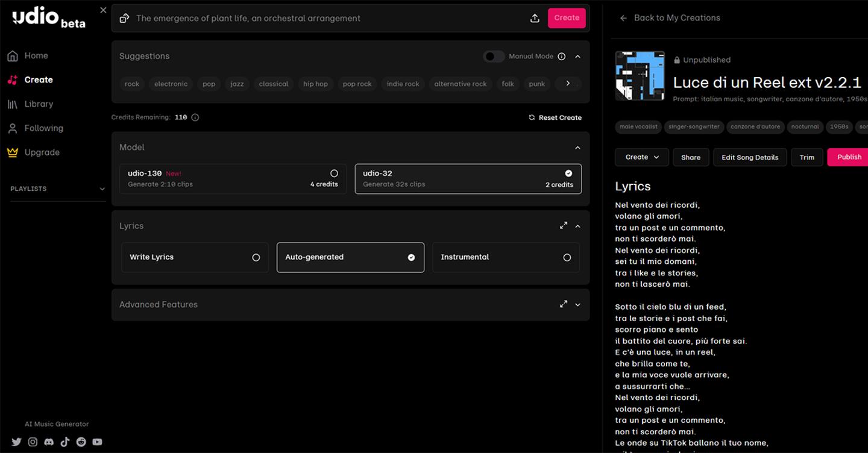Screen dimensions: 868x453
Task: Collapse the Model section
Action: 577,148
